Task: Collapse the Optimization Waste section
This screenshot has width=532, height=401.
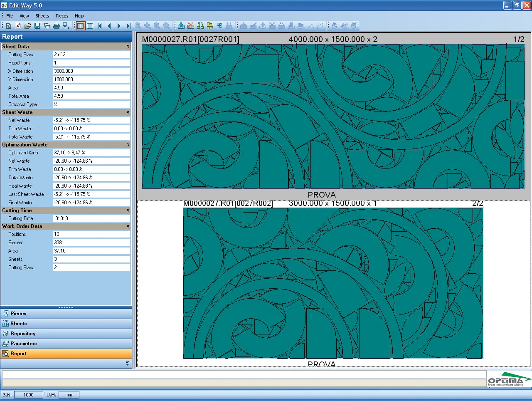Action: [x=128, y=145]
